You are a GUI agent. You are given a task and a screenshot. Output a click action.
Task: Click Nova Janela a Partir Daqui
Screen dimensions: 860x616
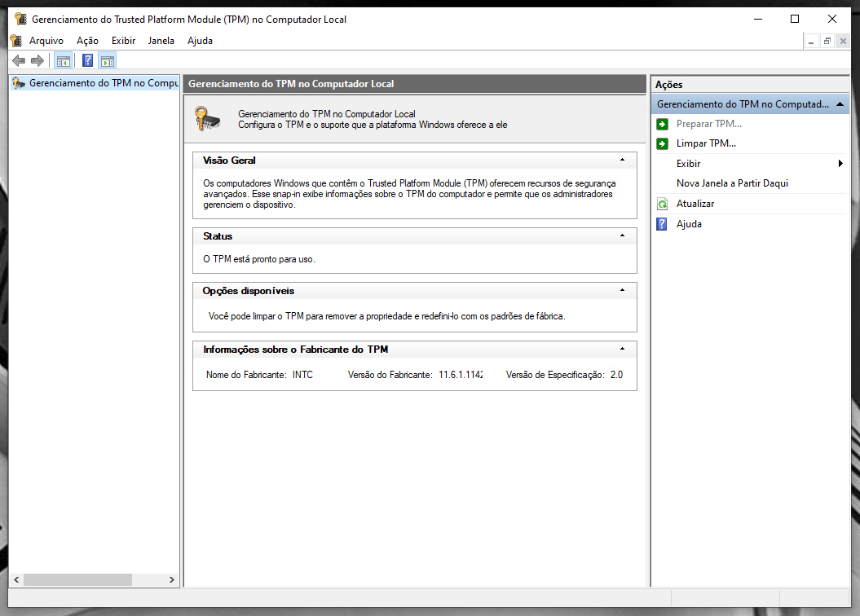pyautogui.click(x=732, y=183)
